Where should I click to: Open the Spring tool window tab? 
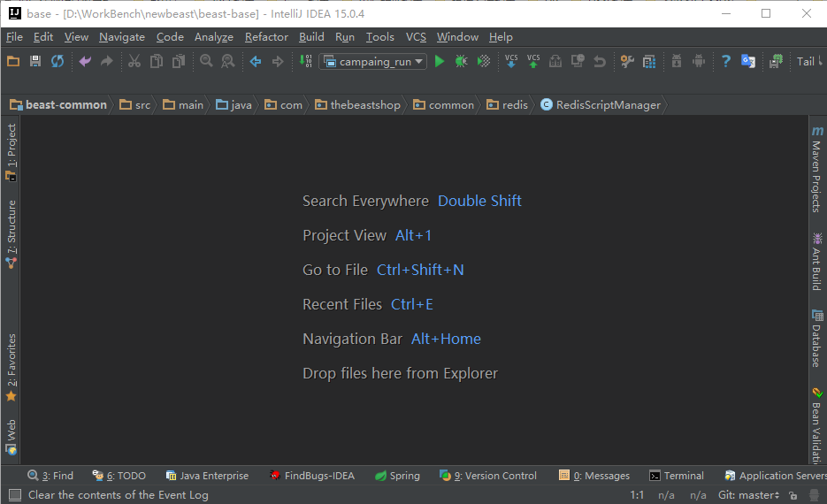pos(397,476)
